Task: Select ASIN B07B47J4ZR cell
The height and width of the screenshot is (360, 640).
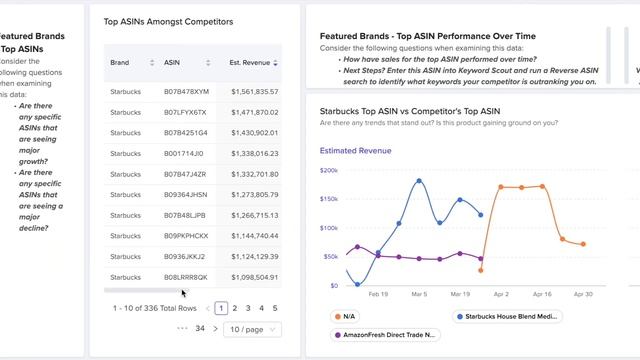Action: click(185, 174)
